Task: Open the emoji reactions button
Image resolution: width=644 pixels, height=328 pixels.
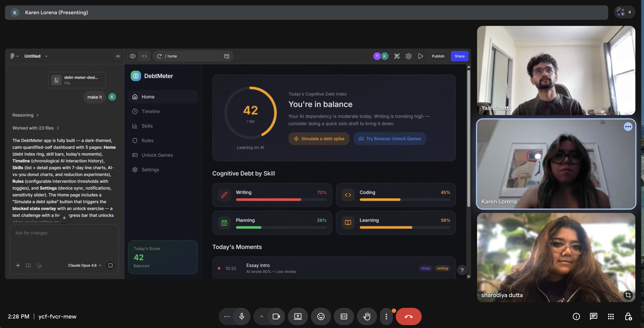Action: 321,316
